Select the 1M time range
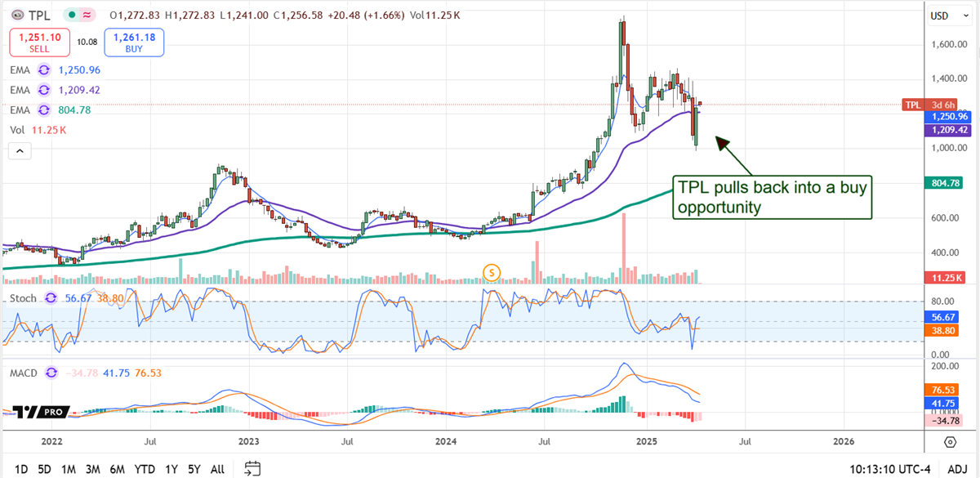Image resolution: width=980 pixels, height=478 pixels. click(x=69, y=469)
